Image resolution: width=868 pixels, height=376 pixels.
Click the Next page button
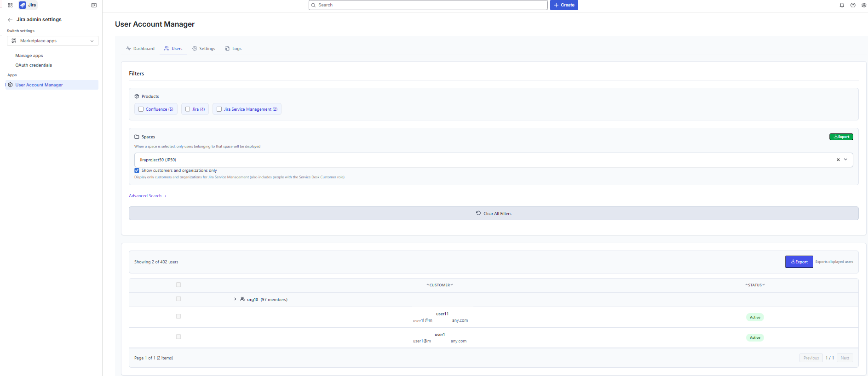pyautogui.click(x=845, y=358)
